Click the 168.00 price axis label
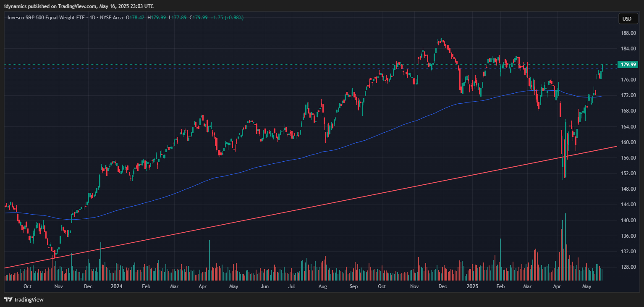The image size is (644, 307). [628, 111]
